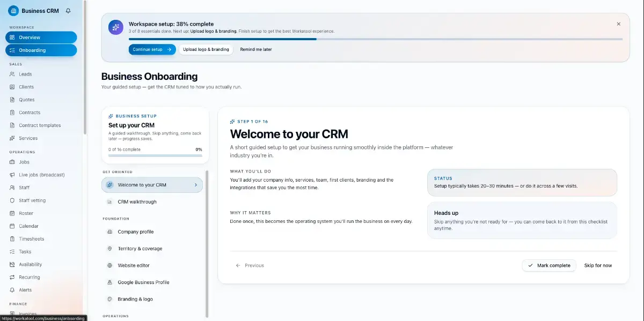
Task: Click the Previous step button
Action: (x=250, y=265)
